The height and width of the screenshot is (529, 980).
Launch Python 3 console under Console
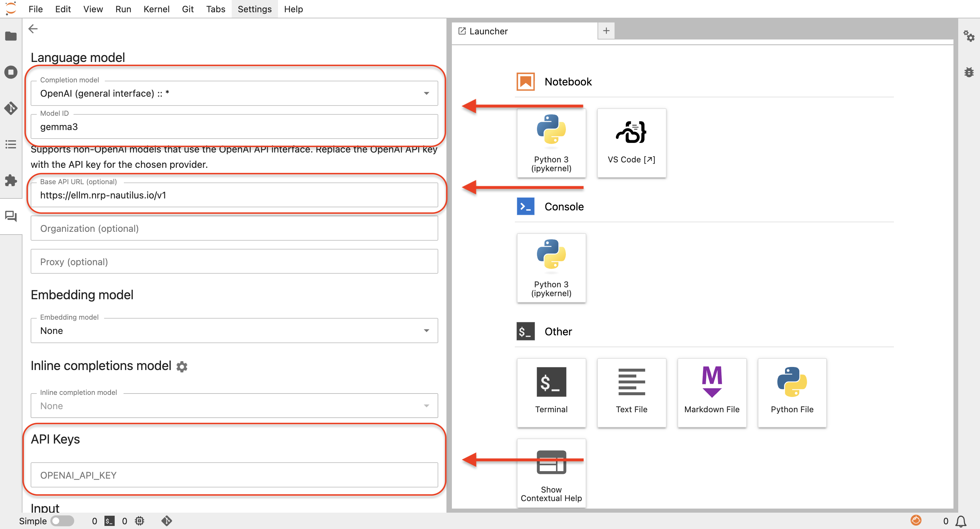[551, 268]
